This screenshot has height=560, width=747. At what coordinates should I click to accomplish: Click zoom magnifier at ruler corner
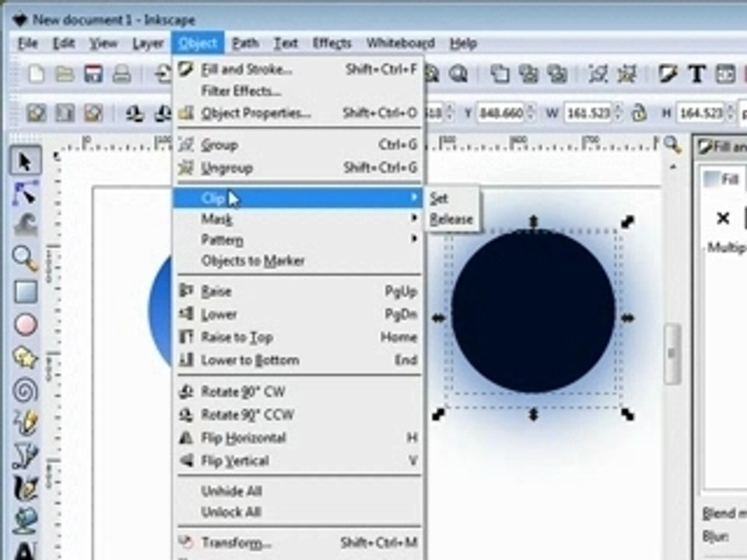(672, 144)
